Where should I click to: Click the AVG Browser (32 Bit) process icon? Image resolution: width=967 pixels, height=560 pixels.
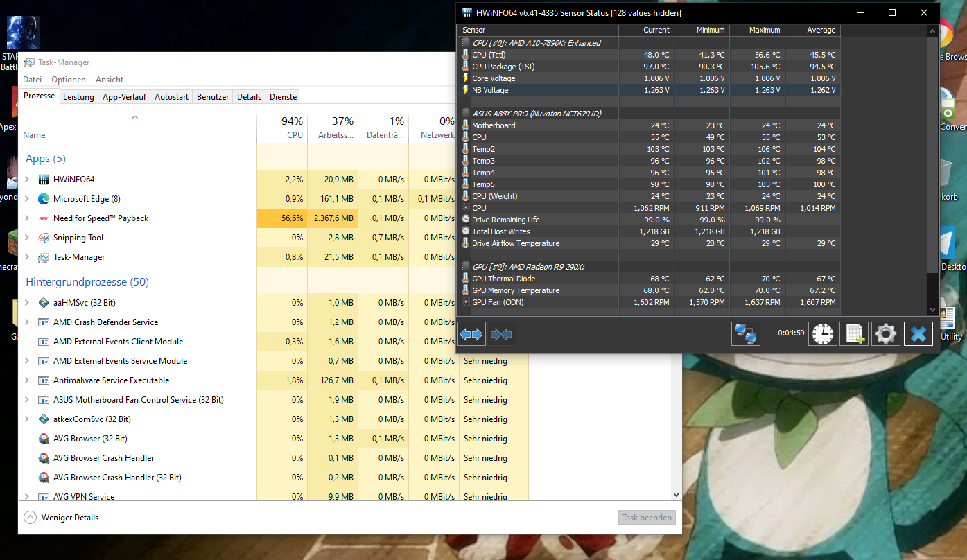(x=44, y=439)
